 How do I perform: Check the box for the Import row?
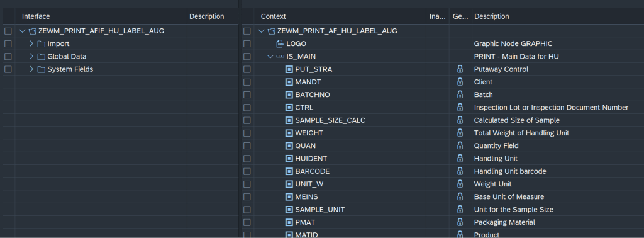coord(8,44)
